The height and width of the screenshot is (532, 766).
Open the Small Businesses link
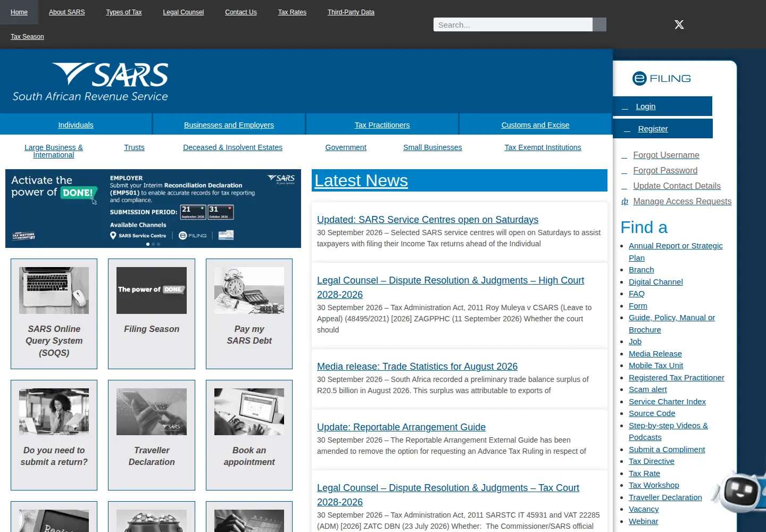(432, 147)
